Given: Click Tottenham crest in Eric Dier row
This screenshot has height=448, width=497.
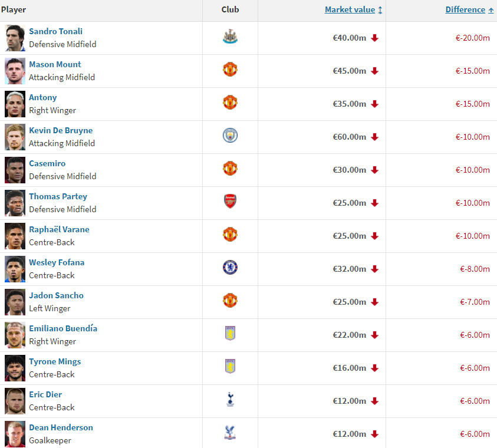Looking at the screenshot, I should click(230, 401).
